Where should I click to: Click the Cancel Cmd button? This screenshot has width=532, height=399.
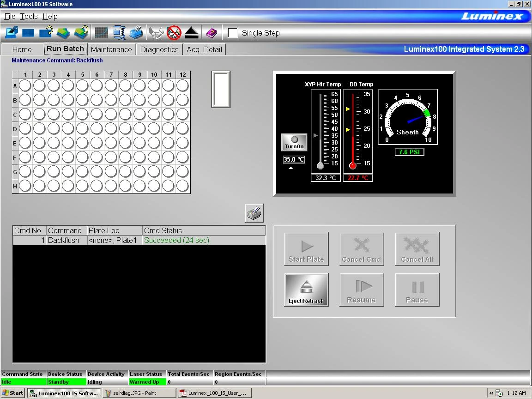point(362,249)
